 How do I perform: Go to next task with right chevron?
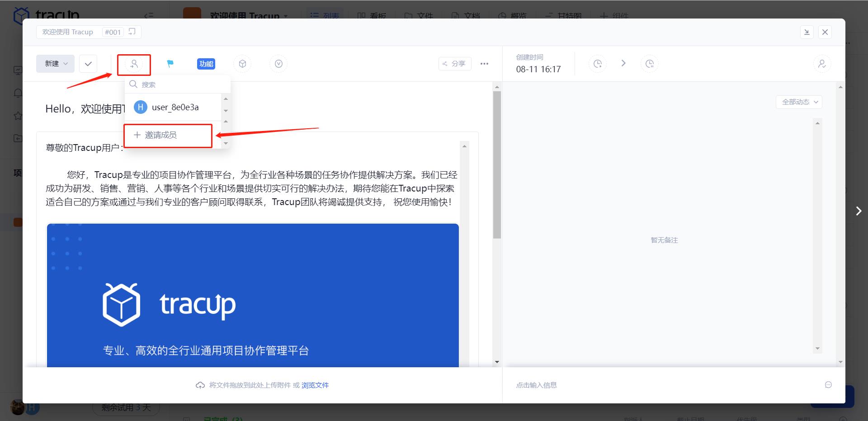[859, 211]
